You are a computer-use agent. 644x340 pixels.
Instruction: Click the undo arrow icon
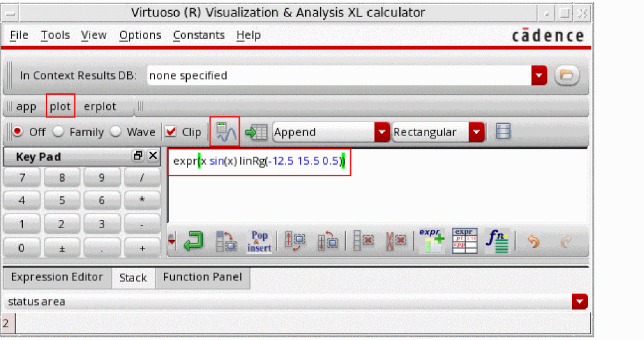533,241
